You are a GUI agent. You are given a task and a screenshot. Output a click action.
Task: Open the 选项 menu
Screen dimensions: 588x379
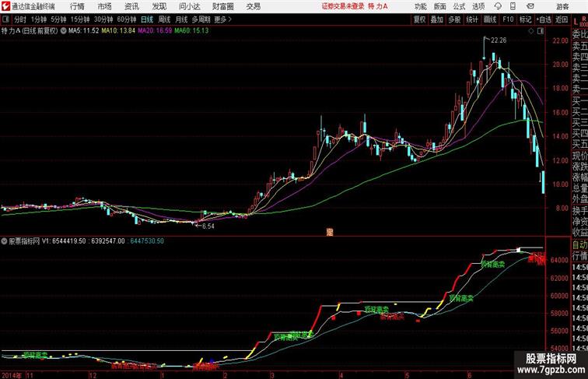point(478,6)
